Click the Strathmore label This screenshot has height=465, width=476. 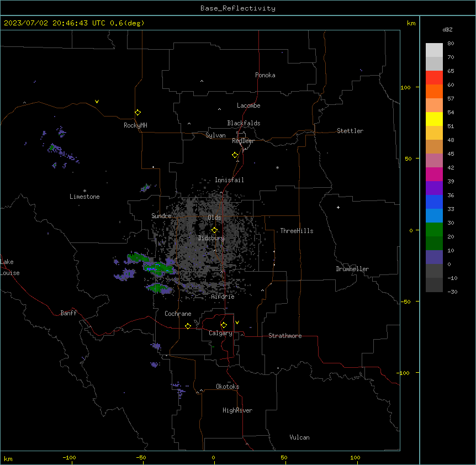click(285, 336)
